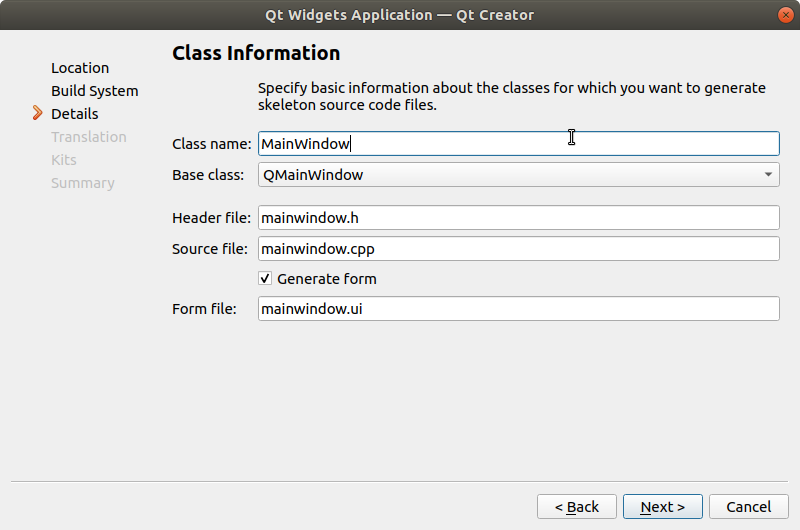Click the Form file mainwindow.ui field
800x530 pixels.
coord(518,309)
